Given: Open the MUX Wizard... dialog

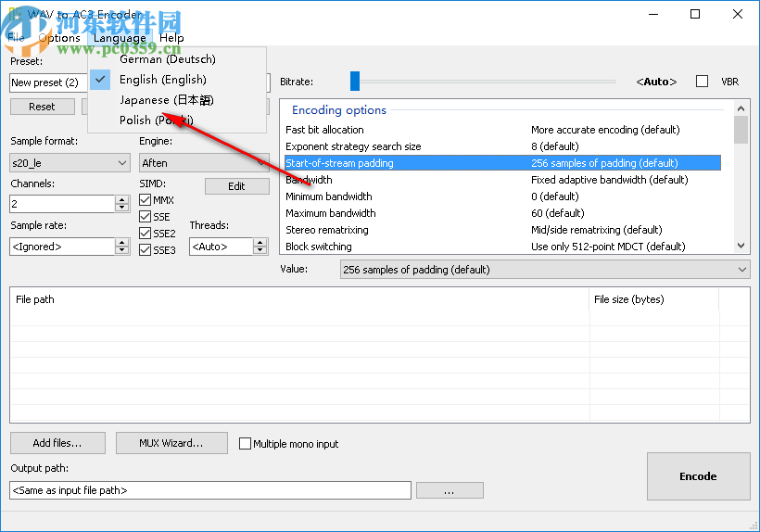Looking at the screenshot, I should pyautogui.click(x=171, y=443).
